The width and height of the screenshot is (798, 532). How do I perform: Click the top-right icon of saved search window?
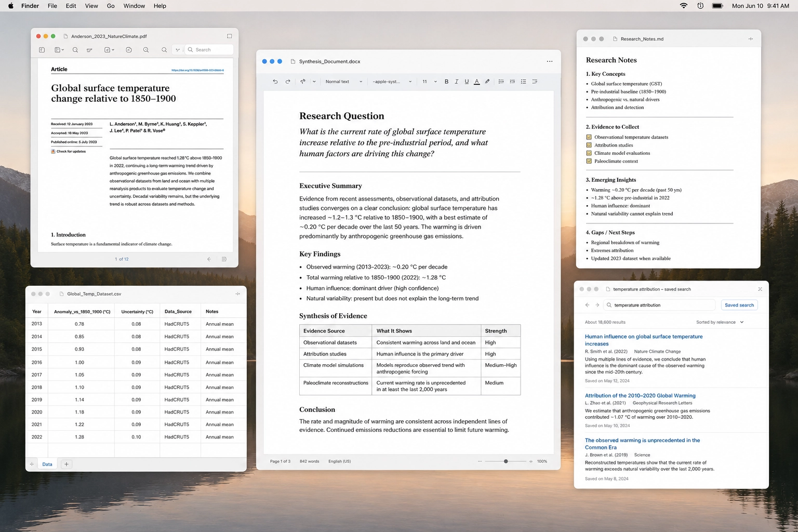(760, 289)
